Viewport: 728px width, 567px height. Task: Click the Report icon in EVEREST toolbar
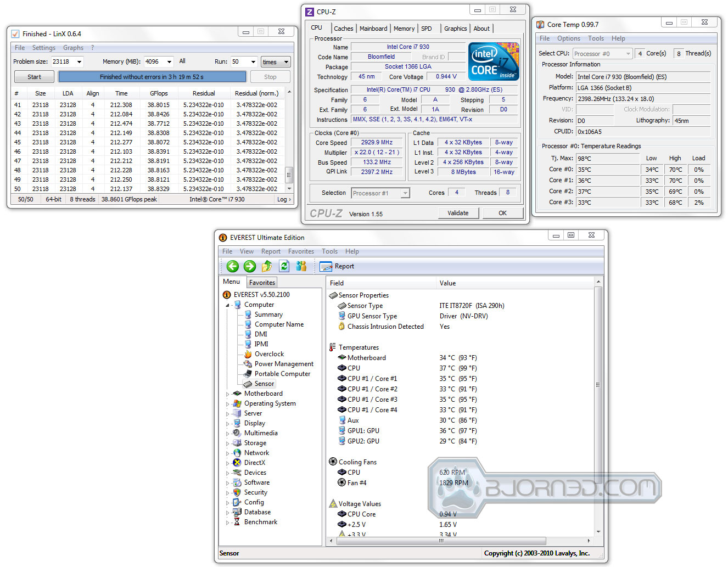coord(326,266)
